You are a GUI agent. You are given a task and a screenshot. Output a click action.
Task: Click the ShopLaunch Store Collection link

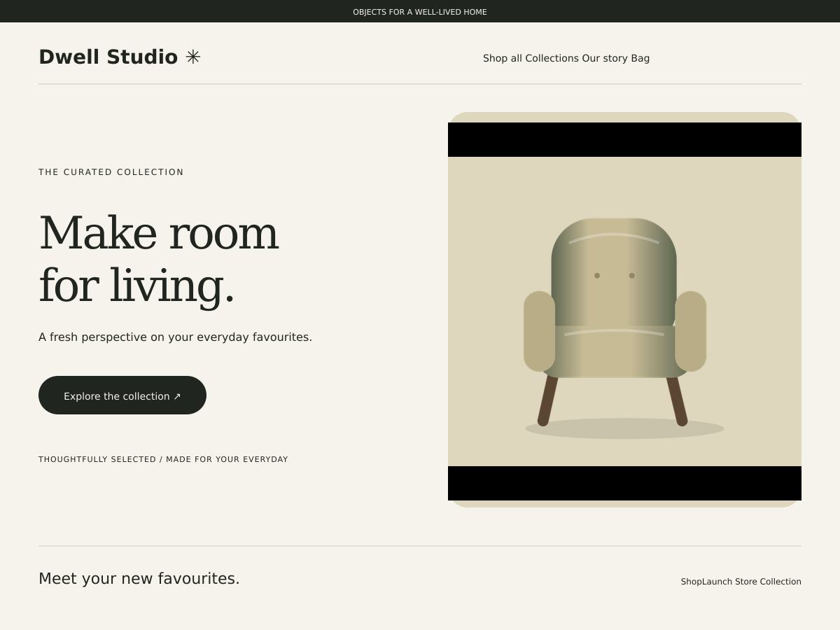(x=741, y=582)
